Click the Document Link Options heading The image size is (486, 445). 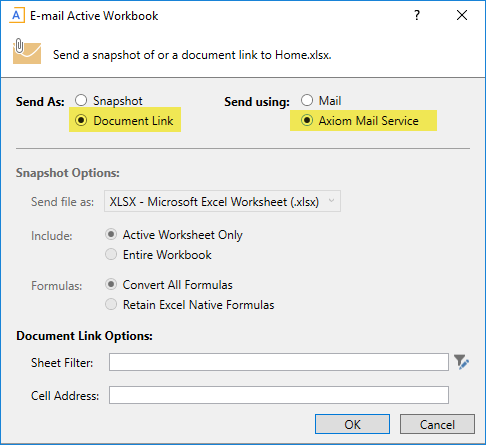(84, 336)
